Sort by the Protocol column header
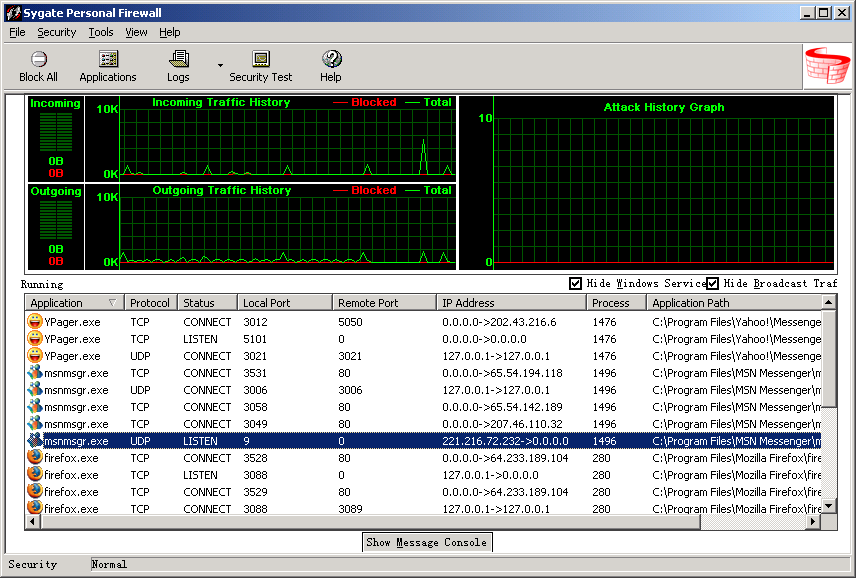Image resolution: width=856 pixels, height=578 pixels. (x=151, y=303)
